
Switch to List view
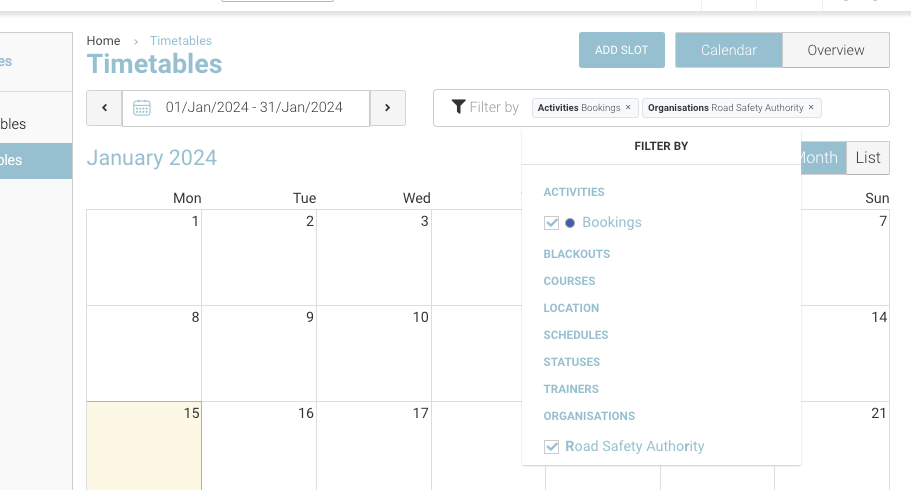pos(867,158)
